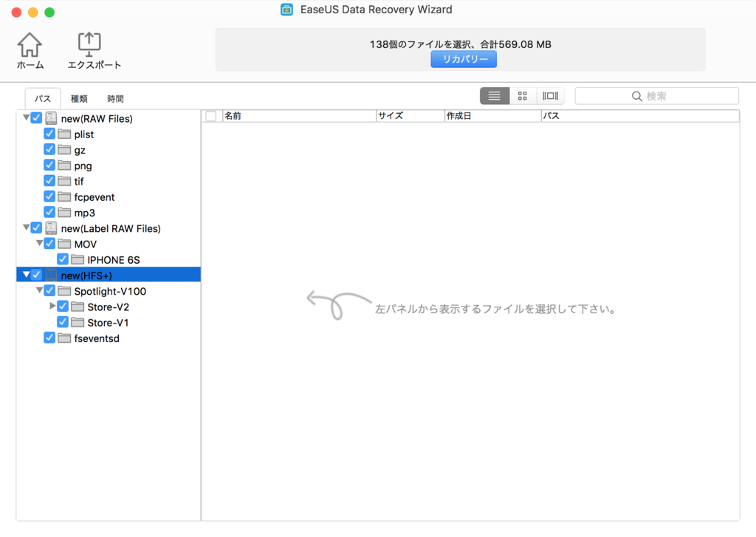Click the gz folder icon

[64, 150]
